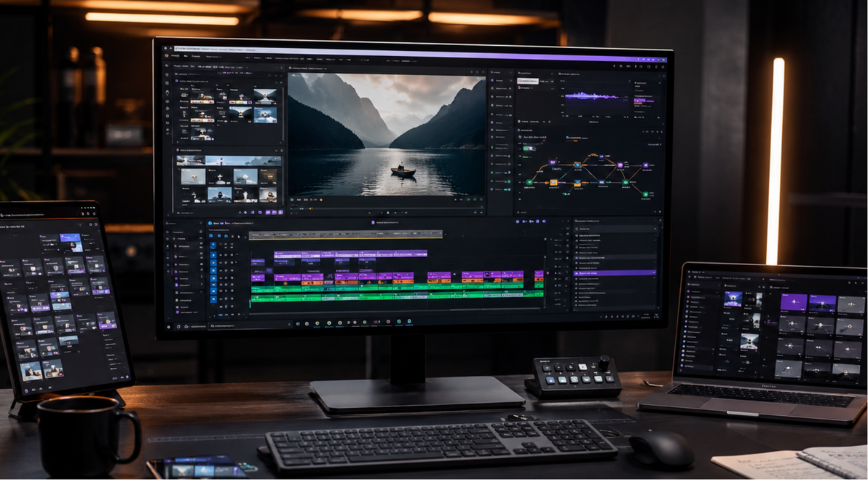Click the wide filmstrip image in the media panel
This screenshot has height=480, width=868.
(229, 160)
